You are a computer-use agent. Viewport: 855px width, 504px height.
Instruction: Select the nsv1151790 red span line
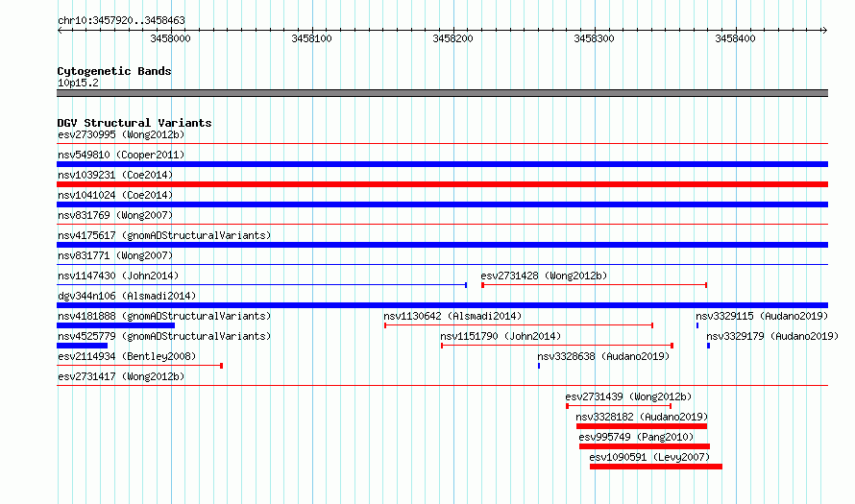tap(557, 346)
